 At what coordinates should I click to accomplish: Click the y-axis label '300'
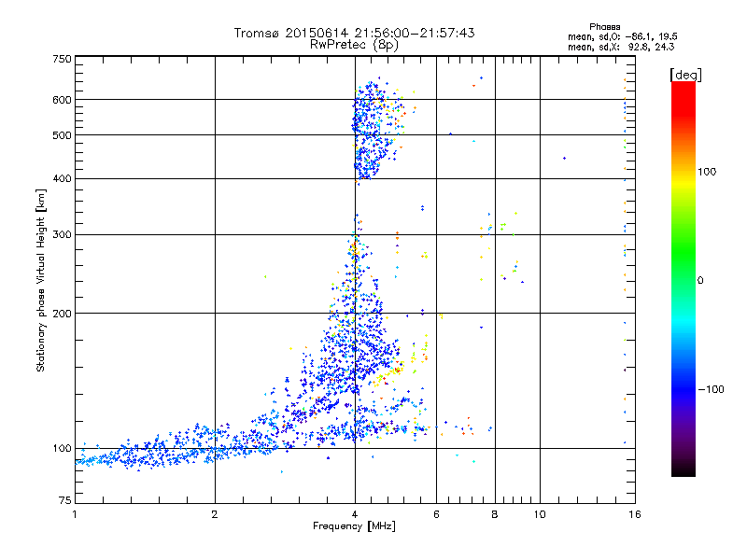[62, 234]
